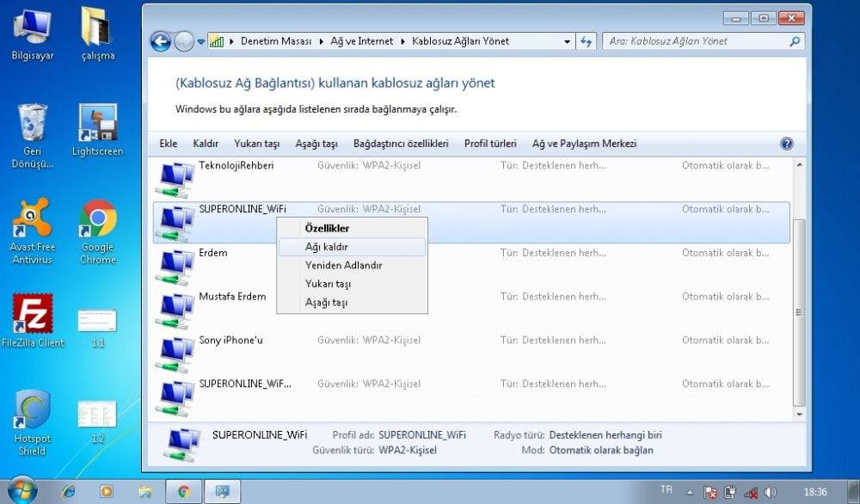Open Internet Explorer from taskbar
Image resolution: width=860 pixels, height=504 pixels.
tap(69, 491)
